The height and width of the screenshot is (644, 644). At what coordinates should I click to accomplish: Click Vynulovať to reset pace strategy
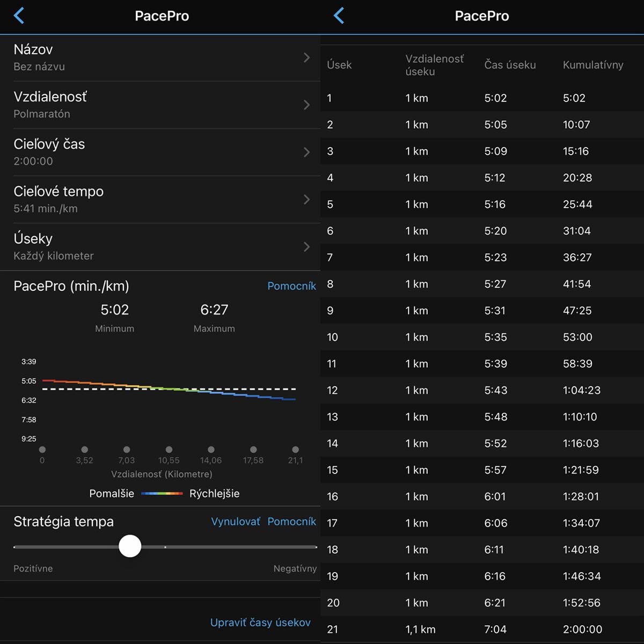[236, 522]
